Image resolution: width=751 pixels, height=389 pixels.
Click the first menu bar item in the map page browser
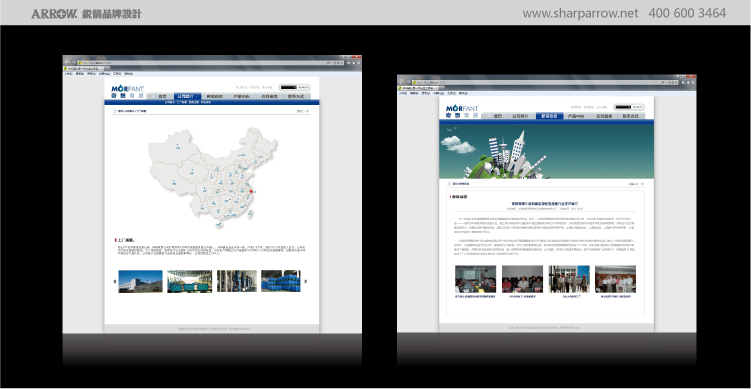[x=68, y=74]
